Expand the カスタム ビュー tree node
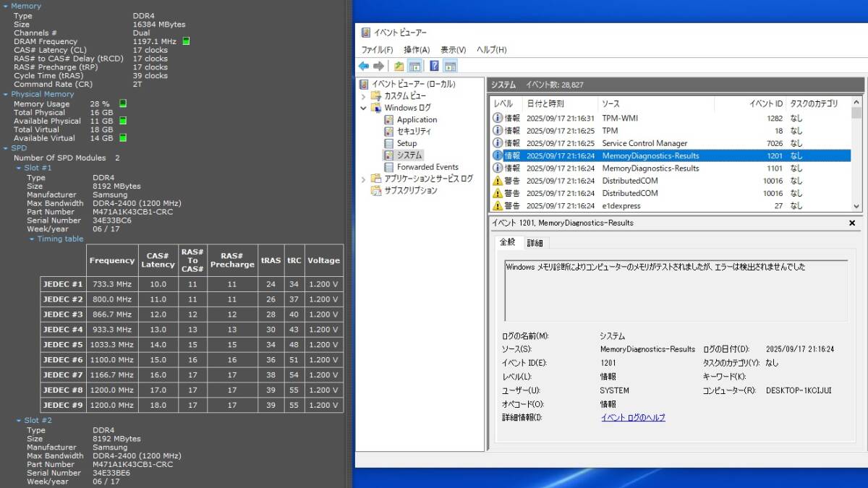This screenshot has width=868, height=488. click(364, 96)
